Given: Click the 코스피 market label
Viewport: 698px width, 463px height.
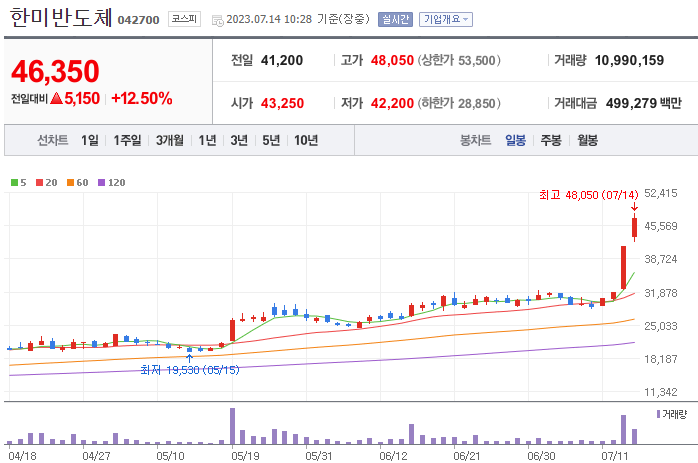Looking at the screenshot, I should pos(184,19).
